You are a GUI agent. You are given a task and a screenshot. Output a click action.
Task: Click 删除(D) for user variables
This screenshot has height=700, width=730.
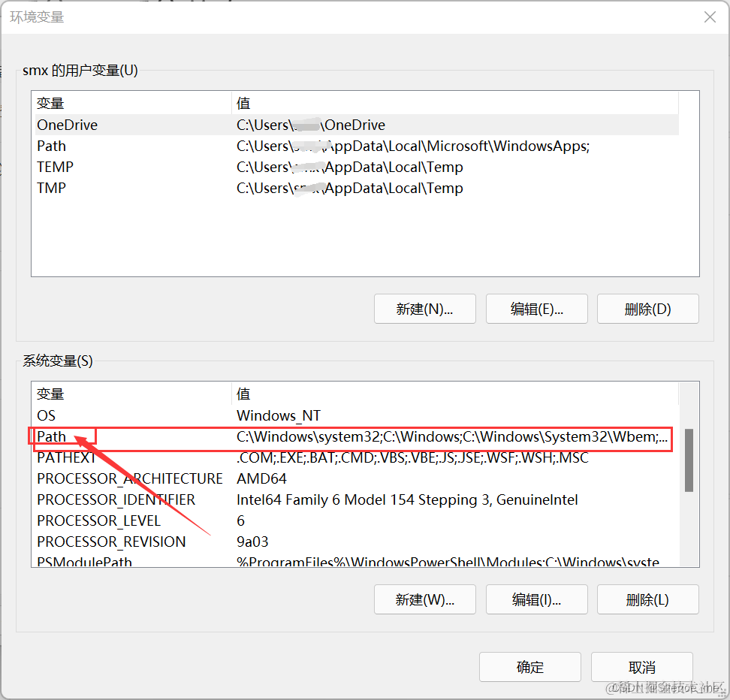pyautogui.click(x=647, y=309)
